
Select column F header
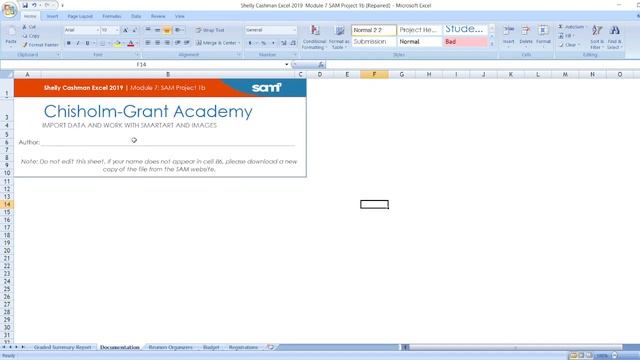coord(374,75)
